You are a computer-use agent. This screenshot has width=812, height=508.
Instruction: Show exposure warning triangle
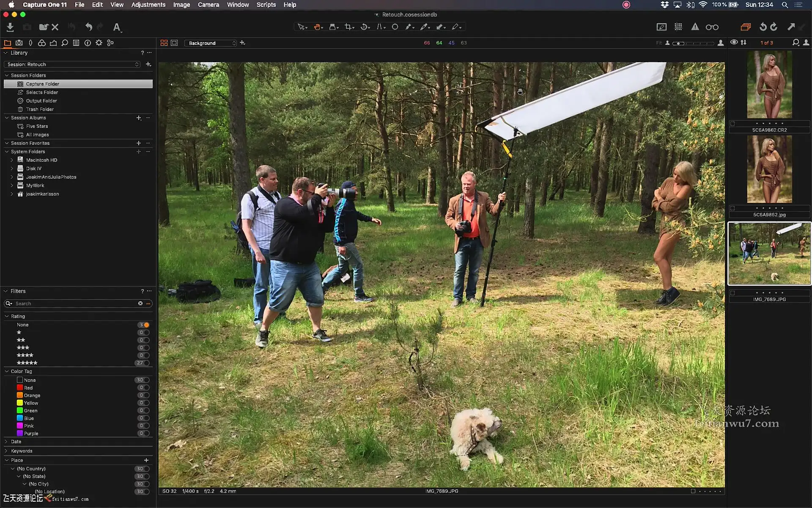click(x=695, y=27)
